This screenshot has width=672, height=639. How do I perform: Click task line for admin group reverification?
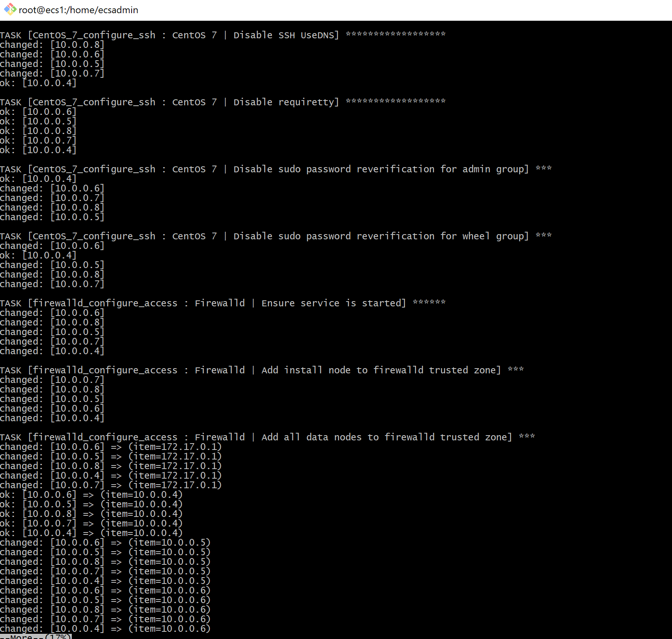click(276, 169)
